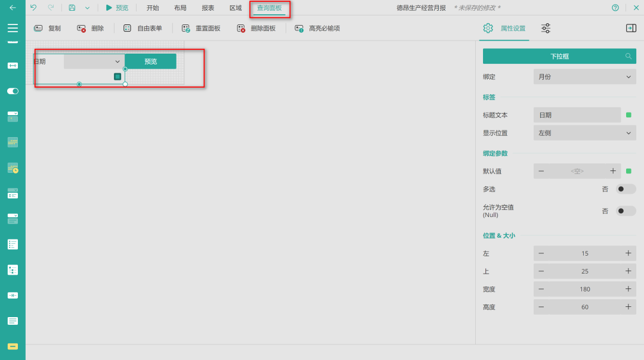
Task: Click the green square next to 标题文本
Action: point(628,115)
